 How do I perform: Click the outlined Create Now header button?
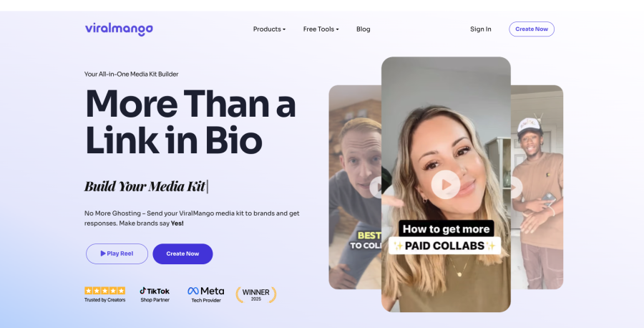pos(532,29)
